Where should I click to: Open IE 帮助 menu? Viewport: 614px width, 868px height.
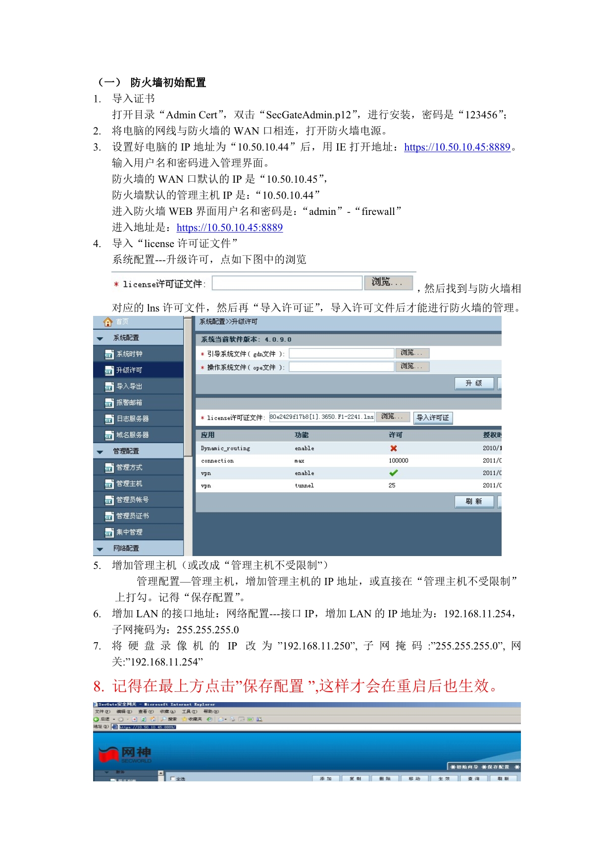tap(211, 712)
